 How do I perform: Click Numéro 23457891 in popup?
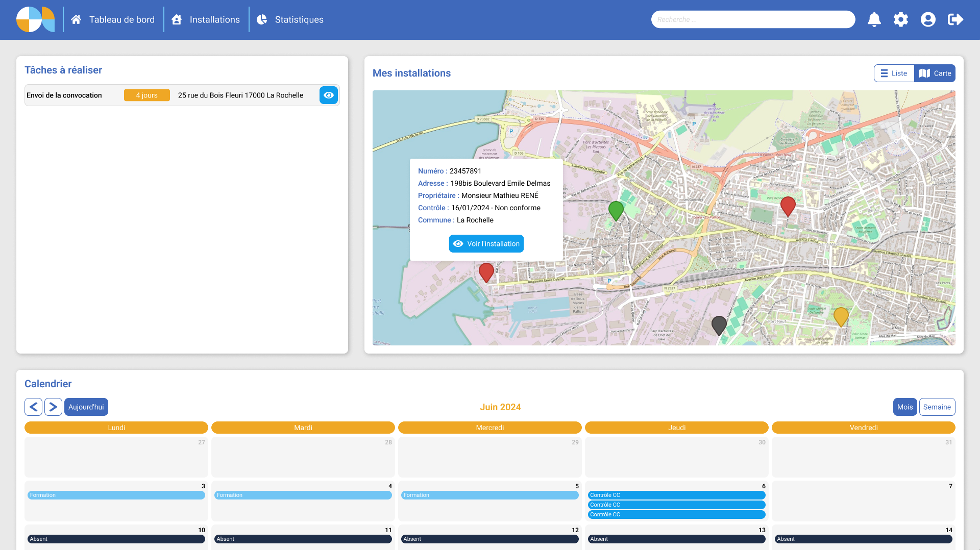click(450, 171)
